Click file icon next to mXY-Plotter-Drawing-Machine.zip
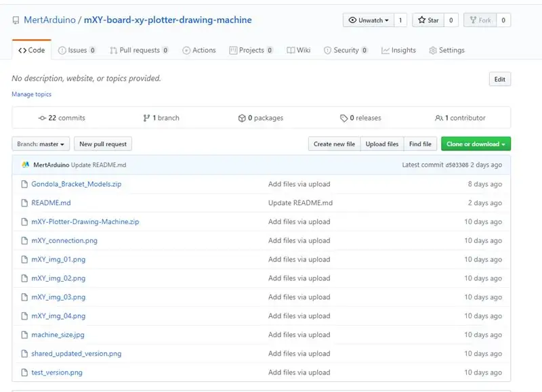This screenshot has height=392, width=542. click(x=24, y=222)
